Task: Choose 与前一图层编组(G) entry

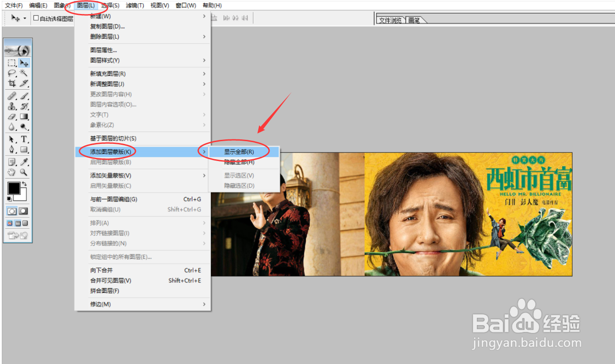Action: coord(143,199)
